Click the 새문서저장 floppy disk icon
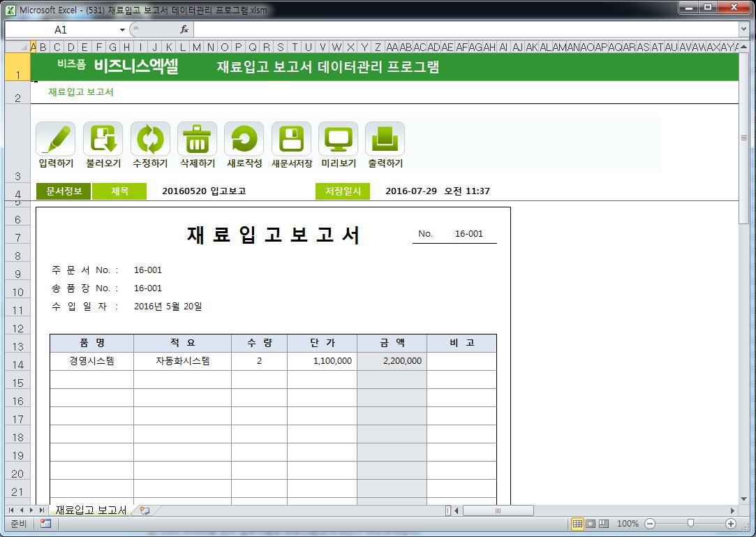This screenshot has width=756, height=537. pos(291,139)
